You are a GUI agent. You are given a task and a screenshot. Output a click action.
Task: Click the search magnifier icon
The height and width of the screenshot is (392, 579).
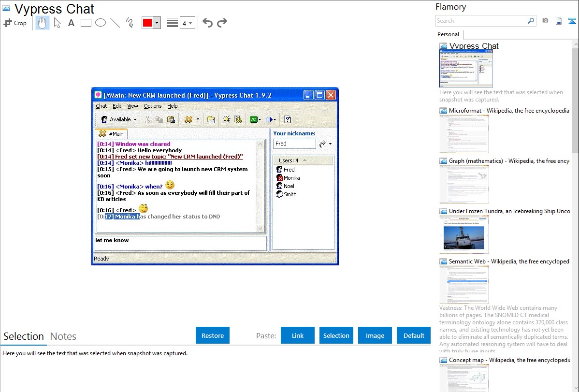531,21
